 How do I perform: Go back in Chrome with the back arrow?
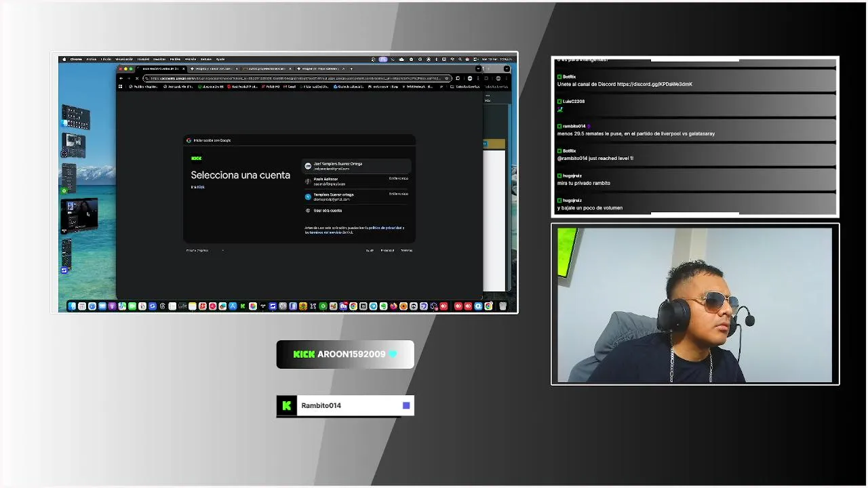click(121, 78)
